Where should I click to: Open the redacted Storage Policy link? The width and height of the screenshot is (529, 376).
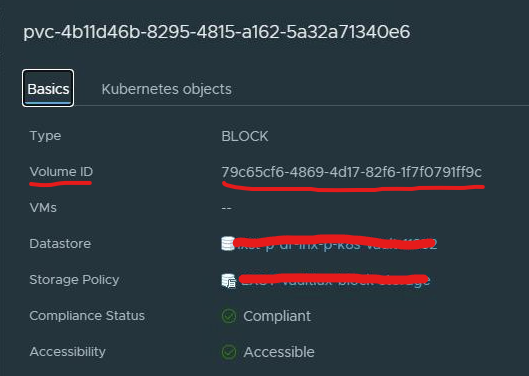(x=335, y=280)
